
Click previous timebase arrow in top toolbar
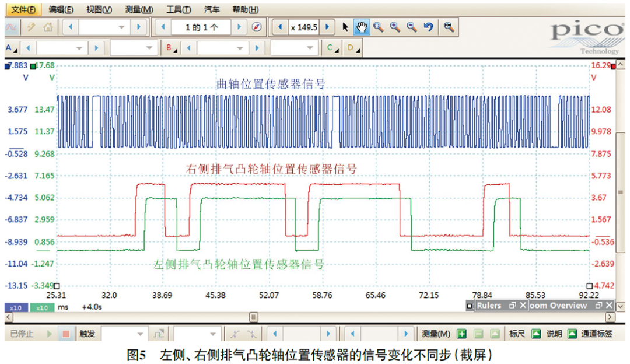71,27
